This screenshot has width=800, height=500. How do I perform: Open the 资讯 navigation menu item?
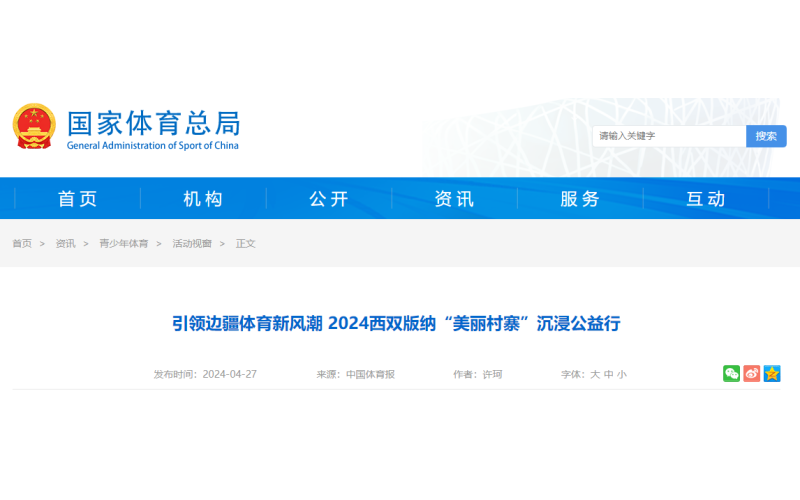(x=455, y=198)
